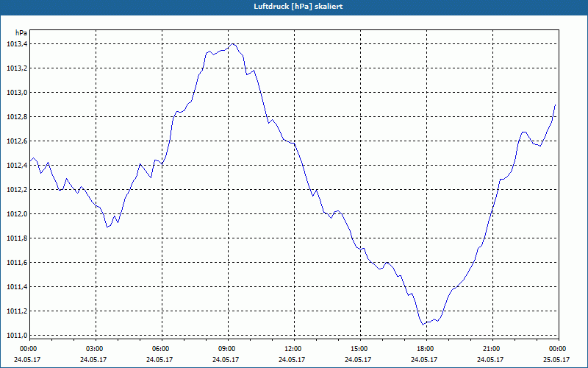Click the 'hPa' unit label
Viewport: 588px width, 368px height.
click(21, 32)
